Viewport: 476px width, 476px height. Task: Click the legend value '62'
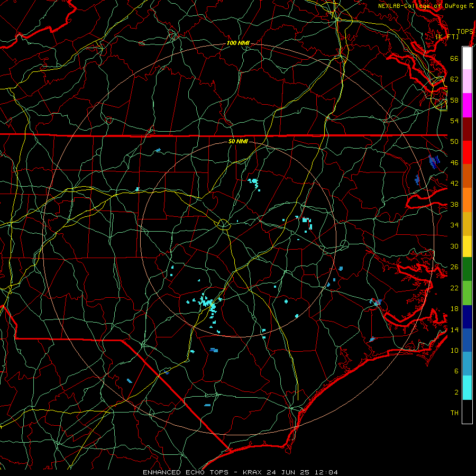[454, 79]
